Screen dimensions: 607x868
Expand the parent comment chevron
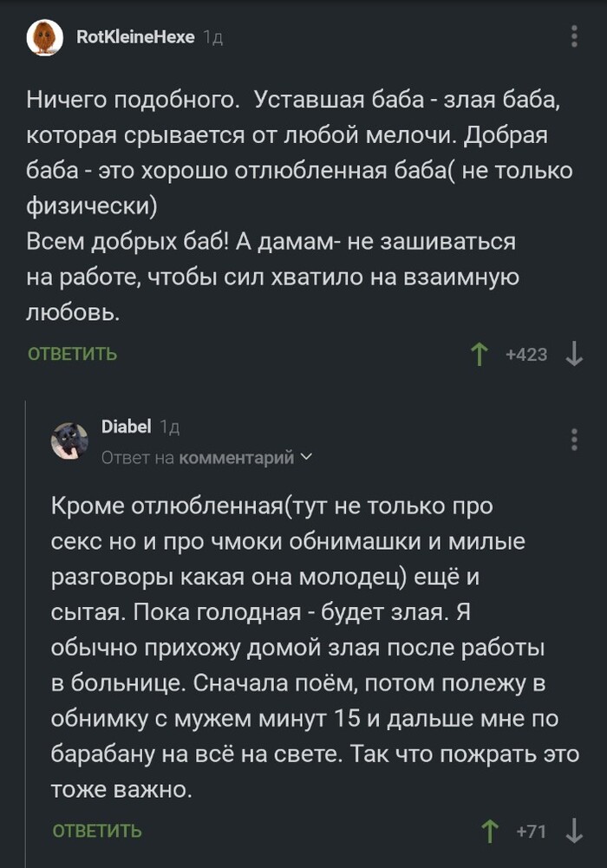[305, 457]
